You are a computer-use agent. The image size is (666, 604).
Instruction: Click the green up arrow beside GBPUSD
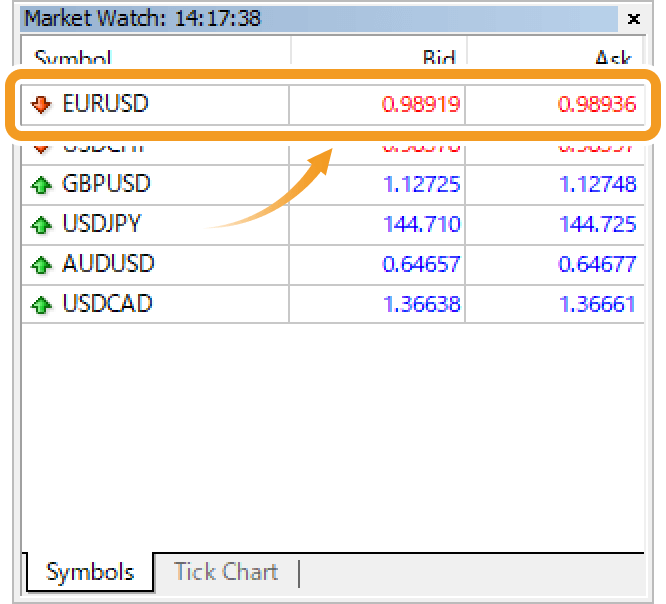pyautogui.click(x=41, y=185)
